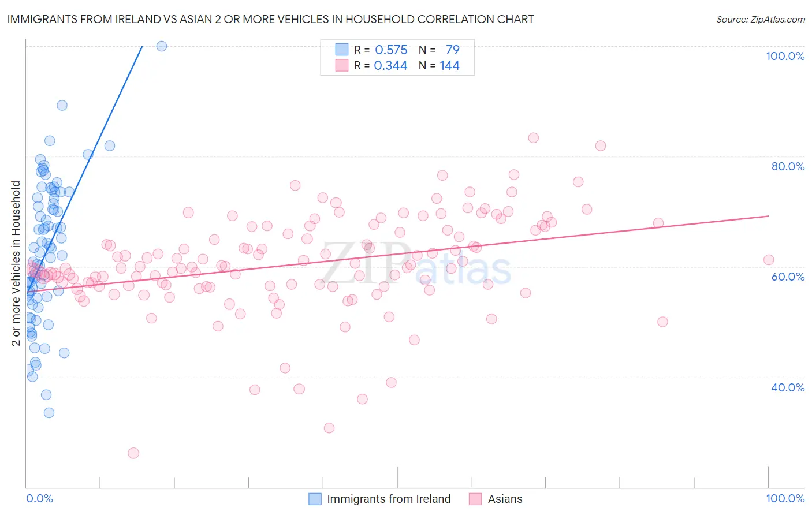The image size is (812, 515).
Task: Click the 80.0% y-axis label
Action: tap(788, 166)
